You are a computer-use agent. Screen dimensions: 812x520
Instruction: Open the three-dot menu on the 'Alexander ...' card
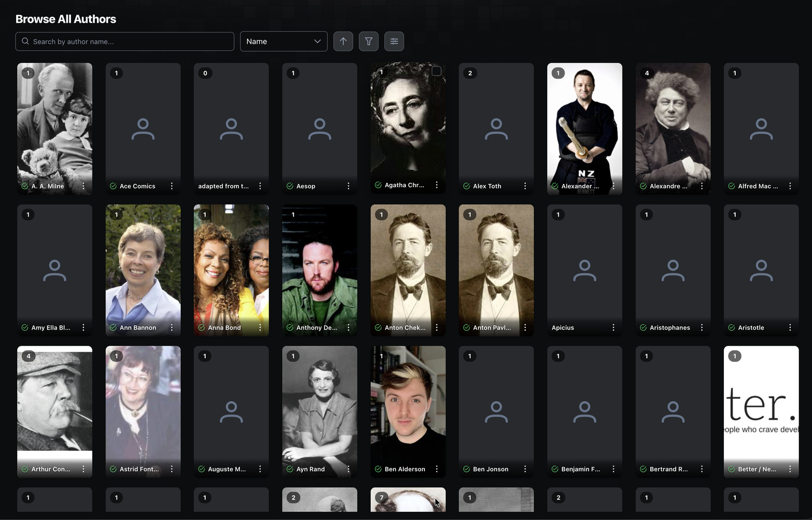(613, 186)
